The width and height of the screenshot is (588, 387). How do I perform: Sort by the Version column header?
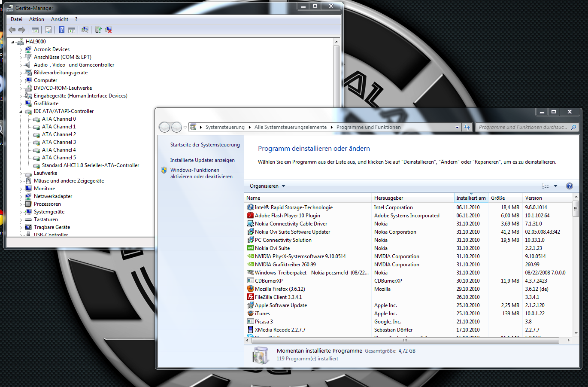click(547, 198)
